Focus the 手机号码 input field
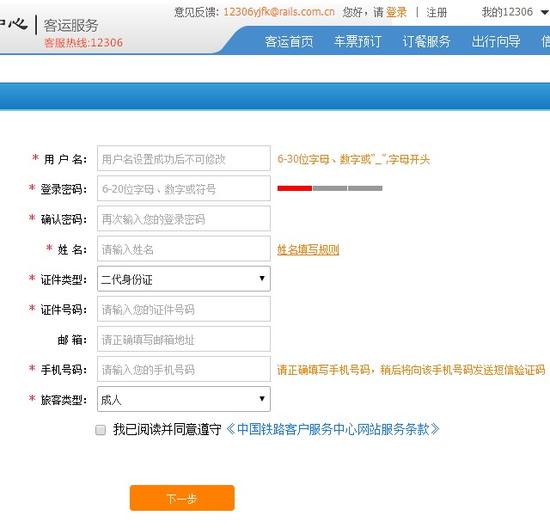Image resolution: width=550 pixels, height=528 pixels. [x=184, y=369]
